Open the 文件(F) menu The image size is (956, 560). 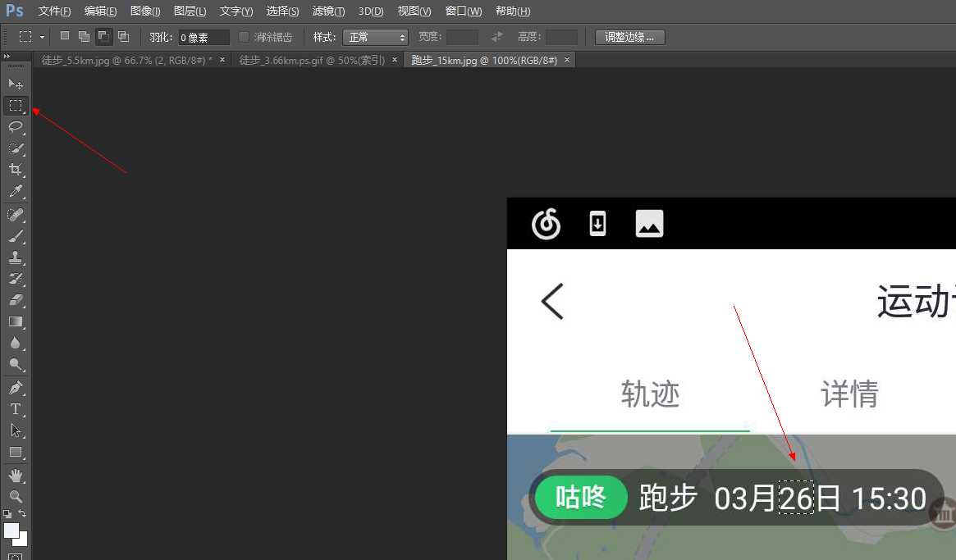point(54,11)
